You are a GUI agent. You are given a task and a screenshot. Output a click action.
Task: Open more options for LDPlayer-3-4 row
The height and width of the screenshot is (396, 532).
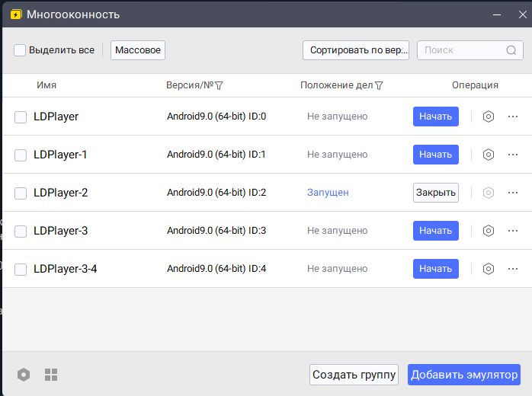pos(513,269)
